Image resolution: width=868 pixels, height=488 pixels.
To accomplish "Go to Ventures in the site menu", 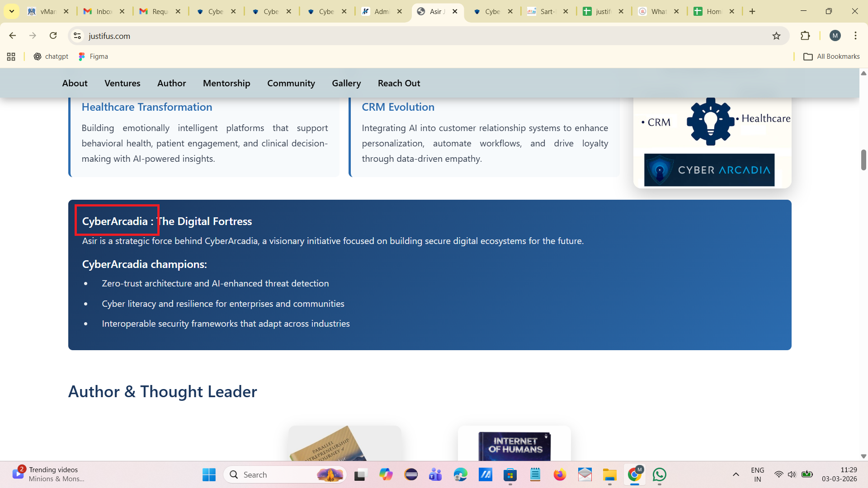I will coord(123,83).
